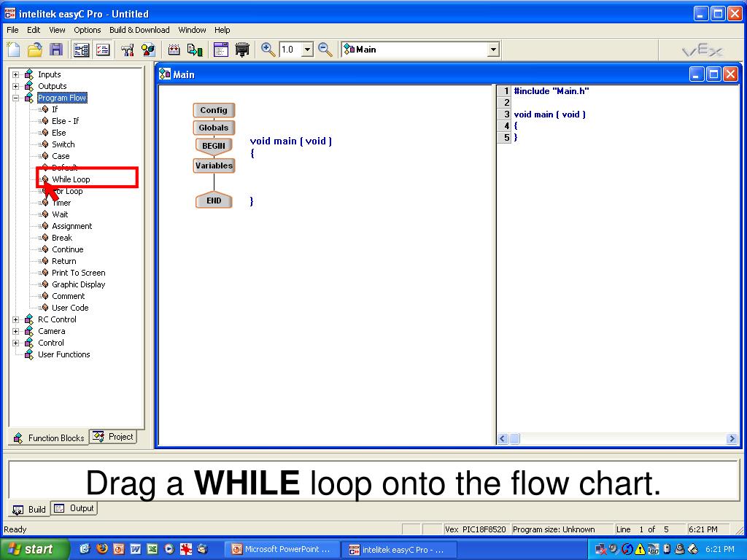
Task: Open the Options menu
Action: click(88, 30)
